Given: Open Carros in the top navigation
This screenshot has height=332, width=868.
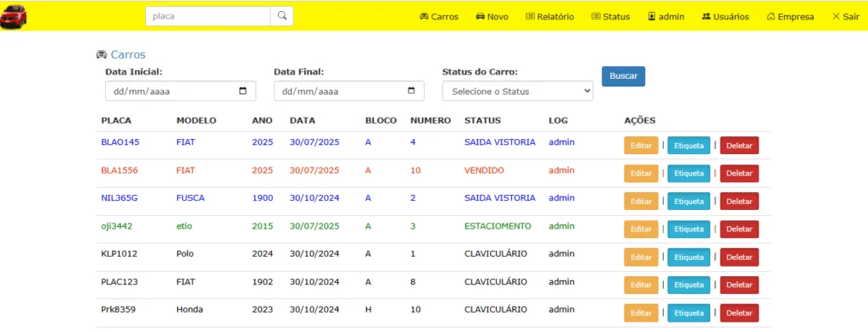Looking at the screenshot, I should click(440, 17).
